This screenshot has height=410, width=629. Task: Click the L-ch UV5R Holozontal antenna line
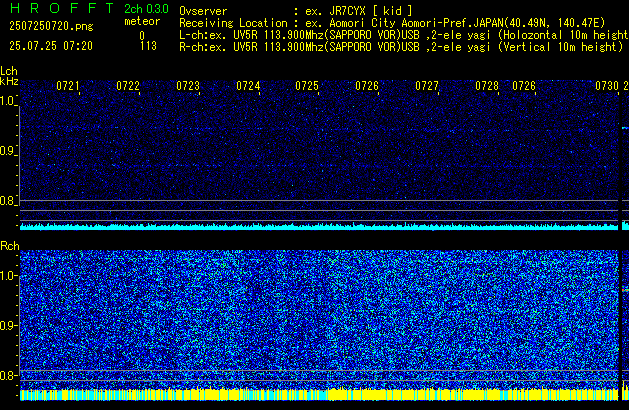click(404, 35)
